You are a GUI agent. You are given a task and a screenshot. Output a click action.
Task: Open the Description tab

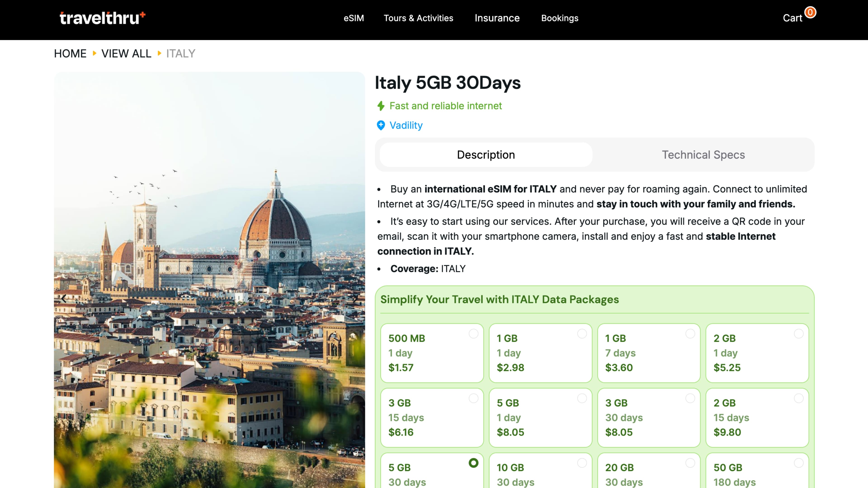486,155
